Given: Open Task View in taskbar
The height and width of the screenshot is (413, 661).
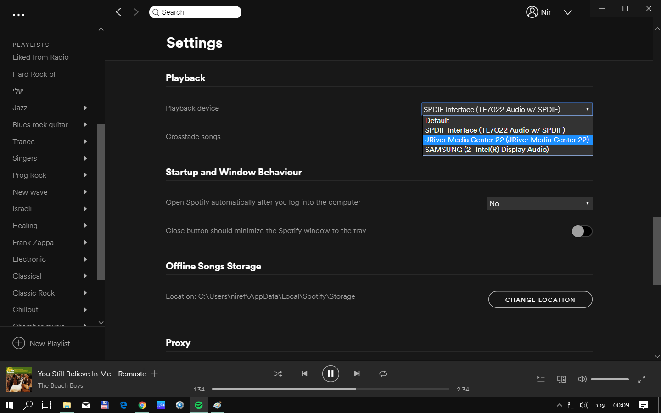Looking at the screenshot, I should [x=46, y=405].
